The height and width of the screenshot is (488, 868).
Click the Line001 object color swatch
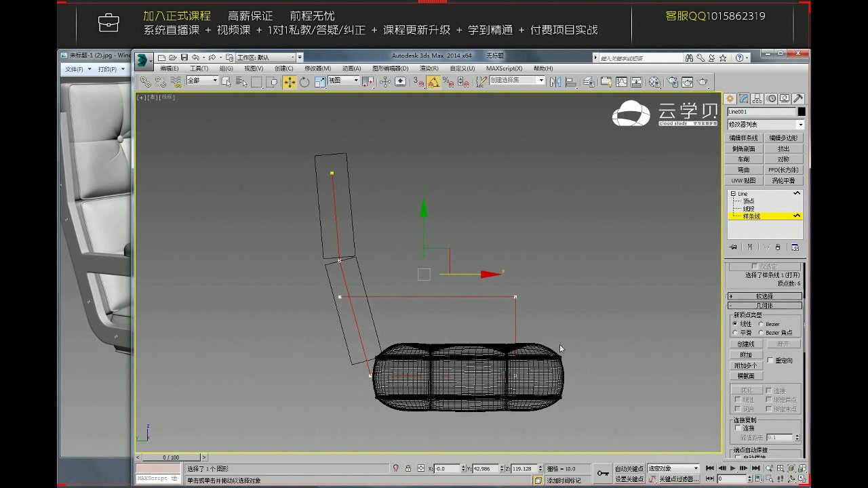click(x=800, y=111)
